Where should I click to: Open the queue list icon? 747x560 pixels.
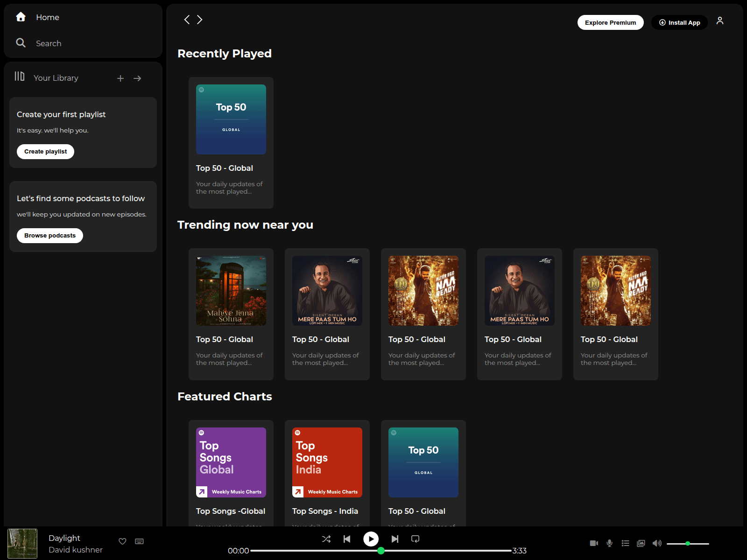(626, 543)
